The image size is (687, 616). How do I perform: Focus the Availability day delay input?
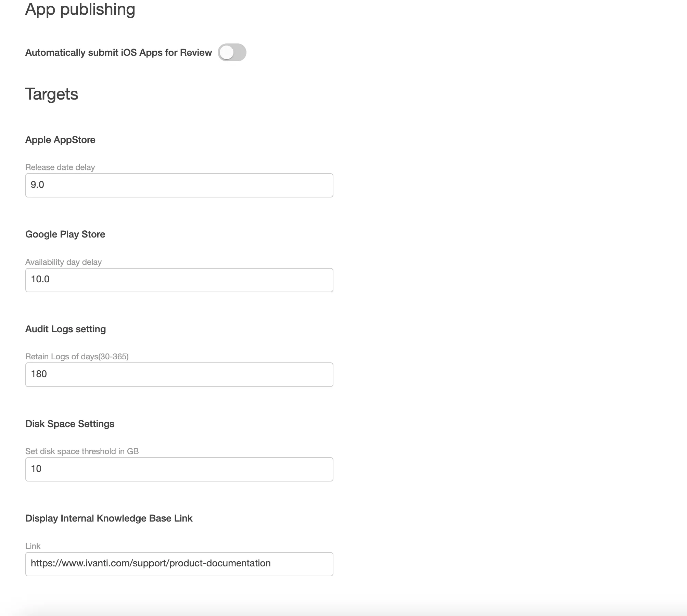(x=179, y=280)
